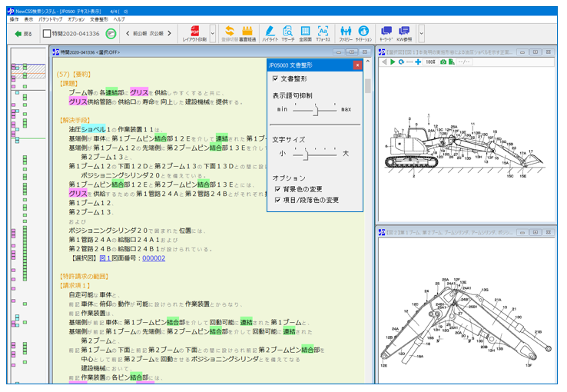Minimize the 特開2020-041336 text window

[x=339, y=52]
